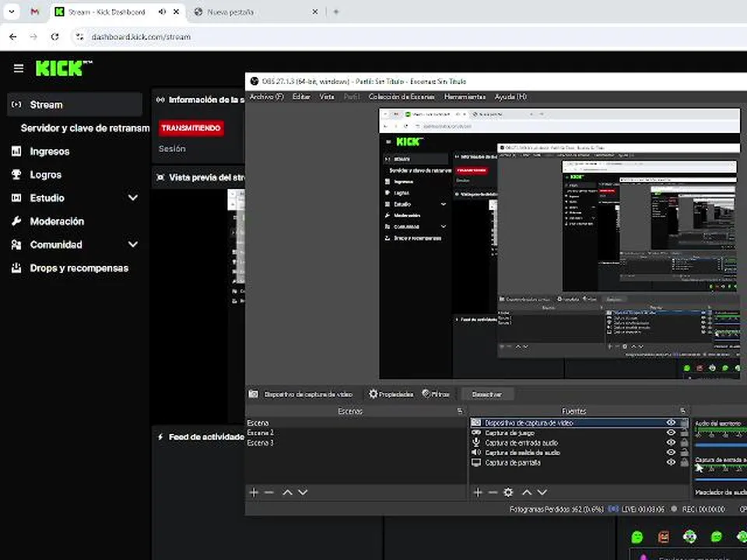Open a new browser tab

(336, 12)
